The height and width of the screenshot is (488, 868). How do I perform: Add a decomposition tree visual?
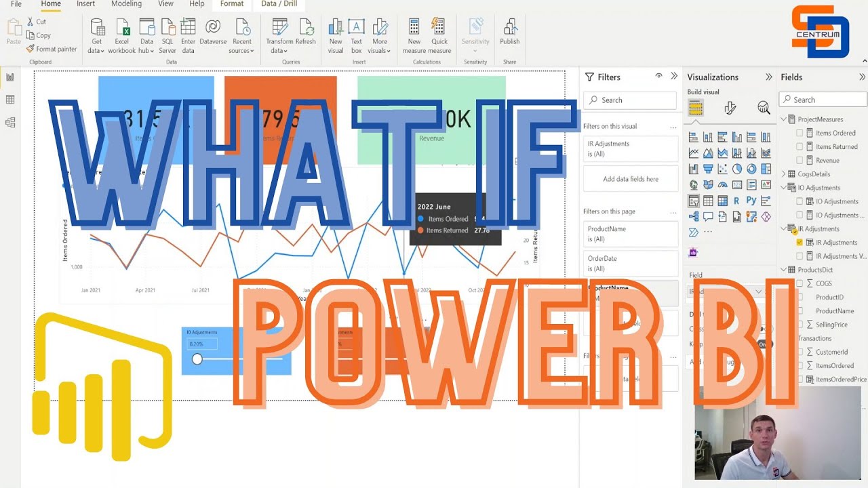pos(694,217)
